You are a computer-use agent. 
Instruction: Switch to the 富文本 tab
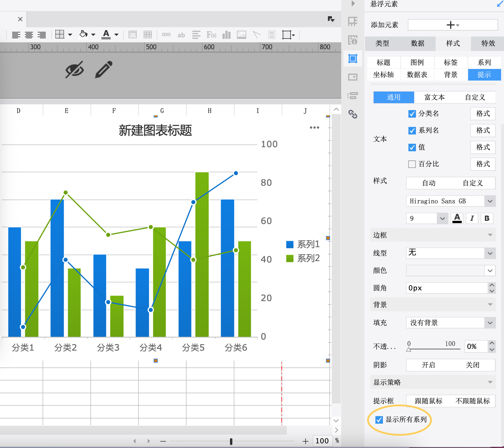(434, 97)
